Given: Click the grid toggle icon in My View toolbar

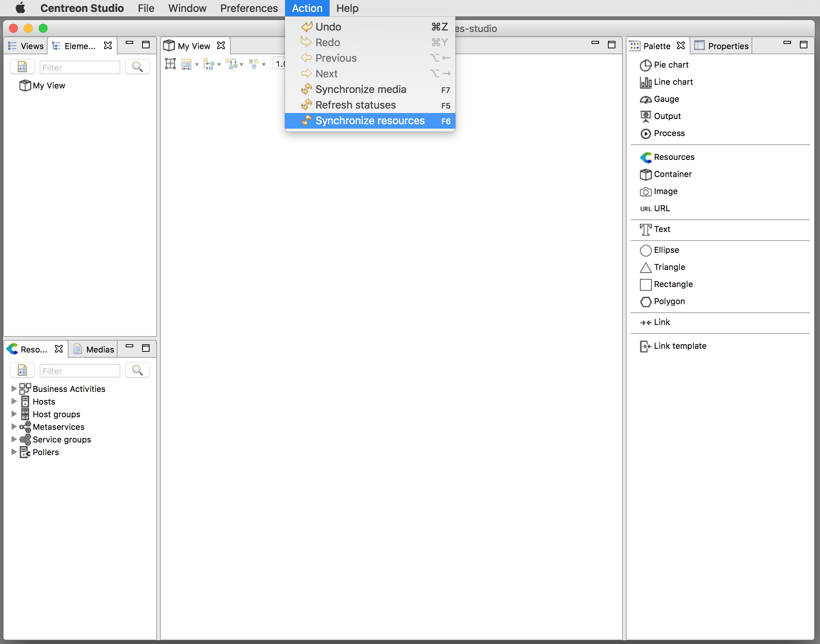Looking at the screenshot, I should [x=170, y=63].
